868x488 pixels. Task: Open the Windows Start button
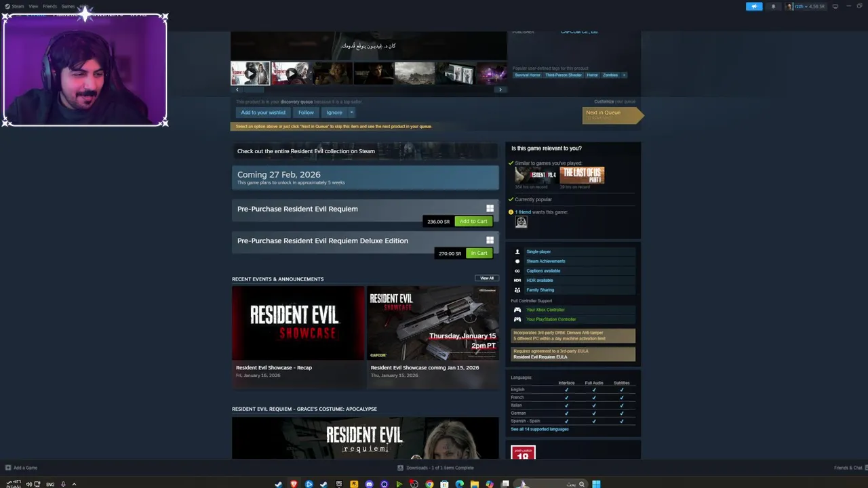coord(596,484)
